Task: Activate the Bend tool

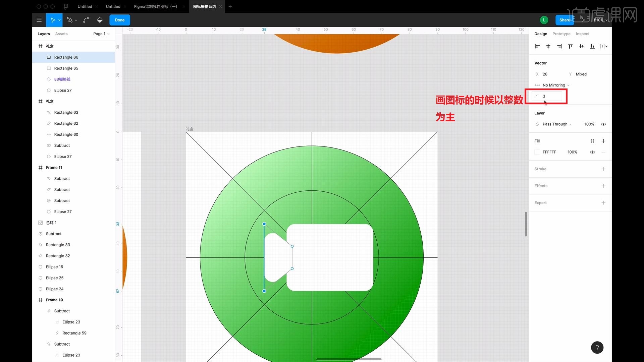Action: [86, 20]
